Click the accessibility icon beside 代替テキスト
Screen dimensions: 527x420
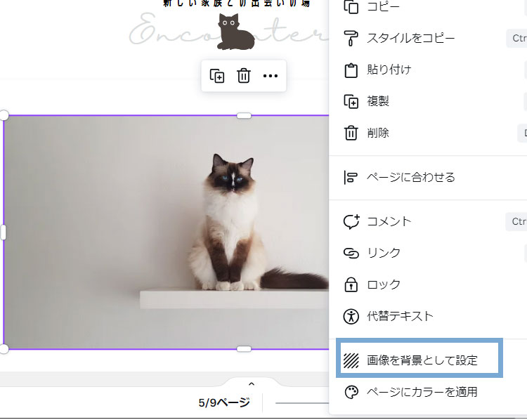coord(351,316)
